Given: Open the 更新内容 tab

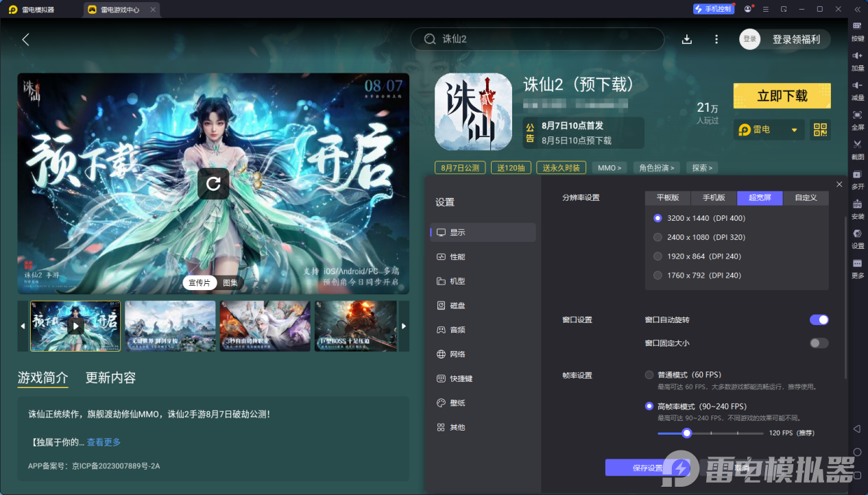Looking at the screenshot, I should click(x=110, y=378).
